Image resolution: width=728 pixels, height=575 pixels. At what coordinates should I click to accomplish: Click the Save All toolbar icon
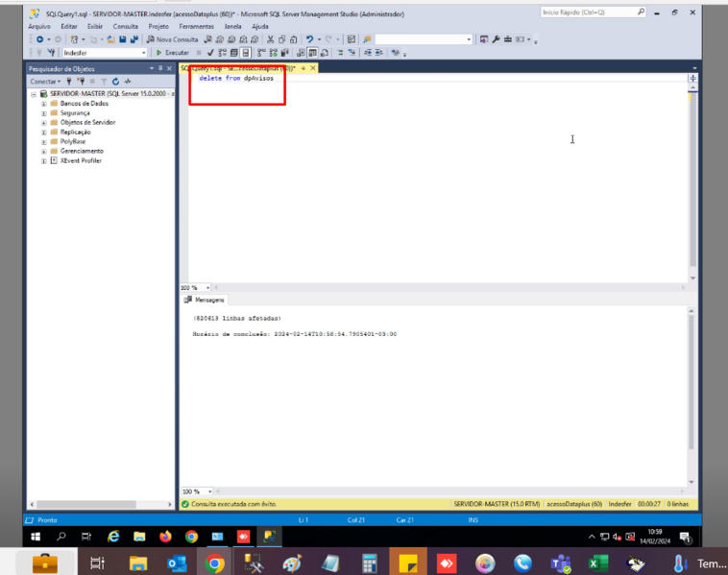(x=134, y=39)
